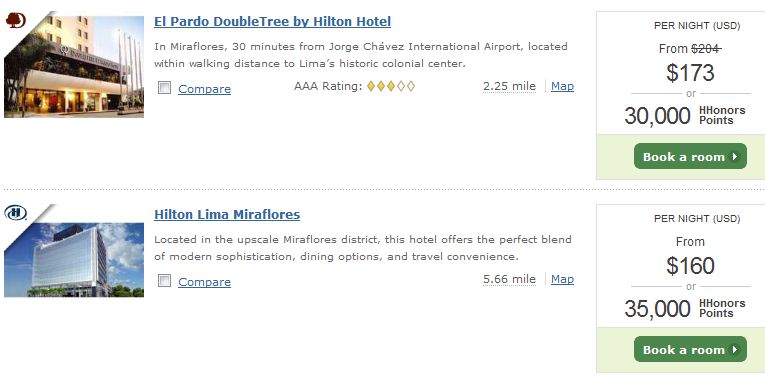The image size is (765, 380).
Task: Click the AAA Rating diamond icons
Action: [390, 86]
